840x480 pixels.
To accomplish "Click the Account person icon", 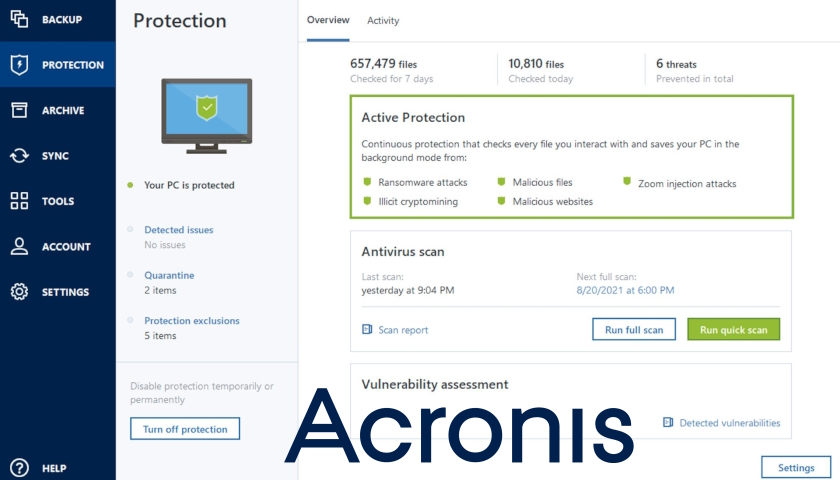I will click(x=19, y=246).
